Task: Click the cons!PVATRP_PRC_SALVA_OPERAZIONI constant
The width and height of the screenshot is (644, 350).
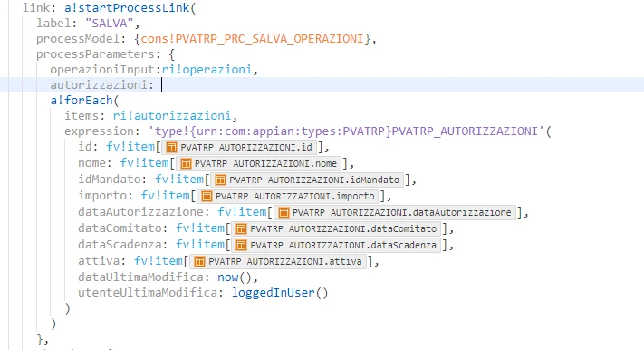Action: (x=252, y=39)
